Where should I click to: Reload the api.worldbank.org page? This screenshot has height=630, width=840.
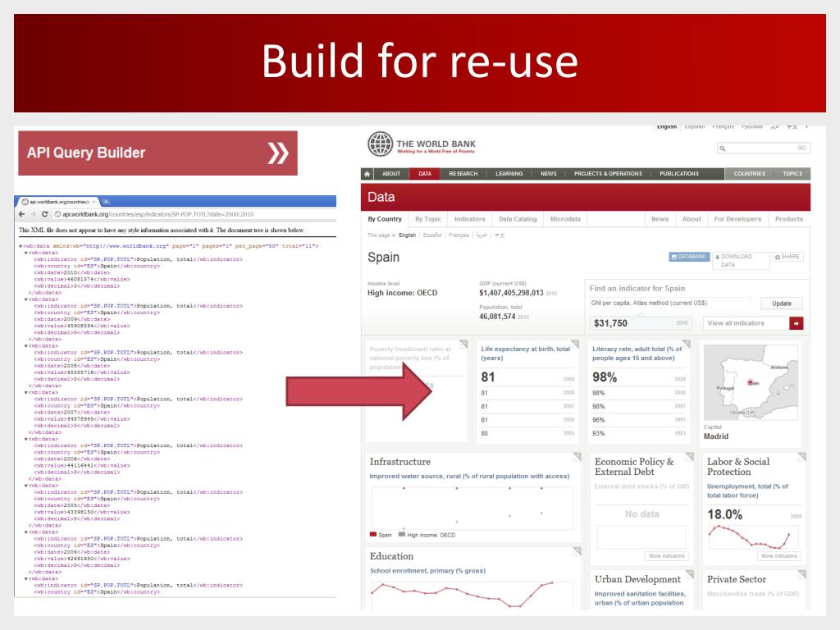[45, 214]
